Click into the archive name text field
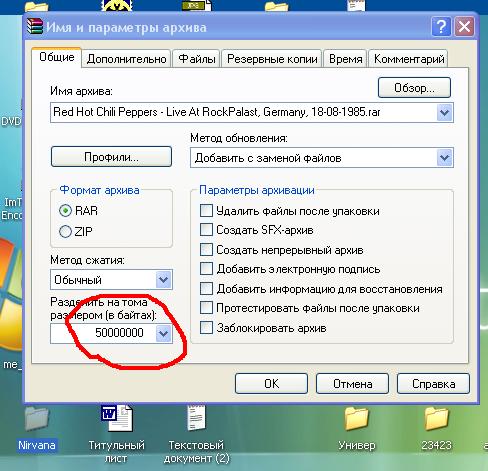The height and width of the screenshot is (471, 488). (x=243, y=113)
